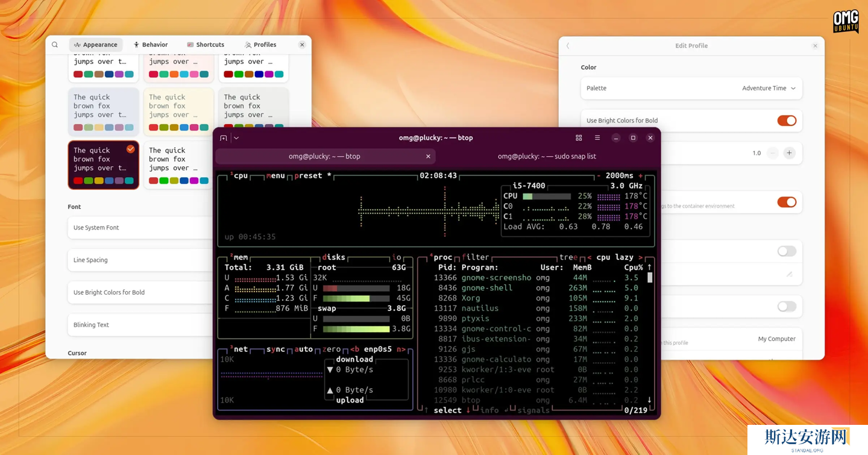Enable the switch above the pencil icon
Viewport: 868px width, 455px height.
[x=786, y=251]
